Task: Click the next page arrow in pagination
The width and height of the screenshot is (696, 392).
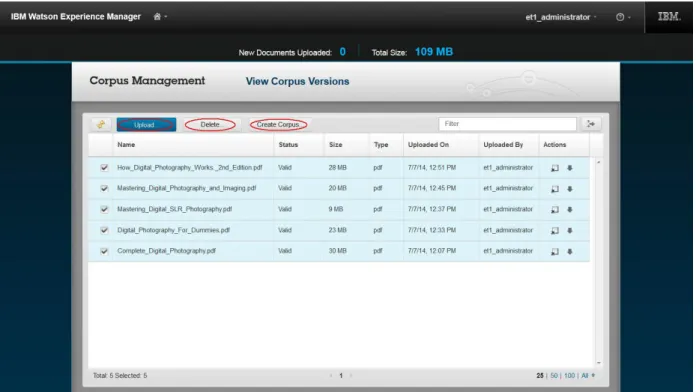Action: [351, 376]
